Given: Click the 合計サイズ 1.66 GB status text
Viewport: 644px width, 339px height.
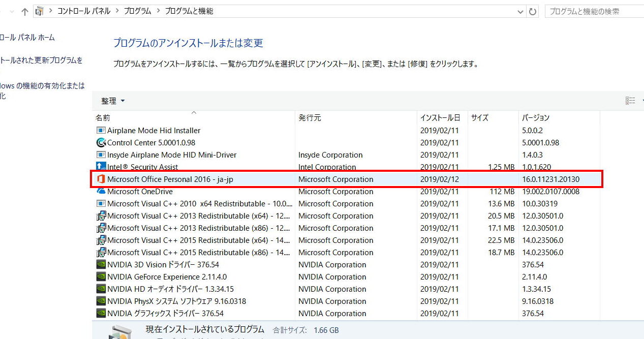Looking at the screenshot, I should (x=305, y=330).
